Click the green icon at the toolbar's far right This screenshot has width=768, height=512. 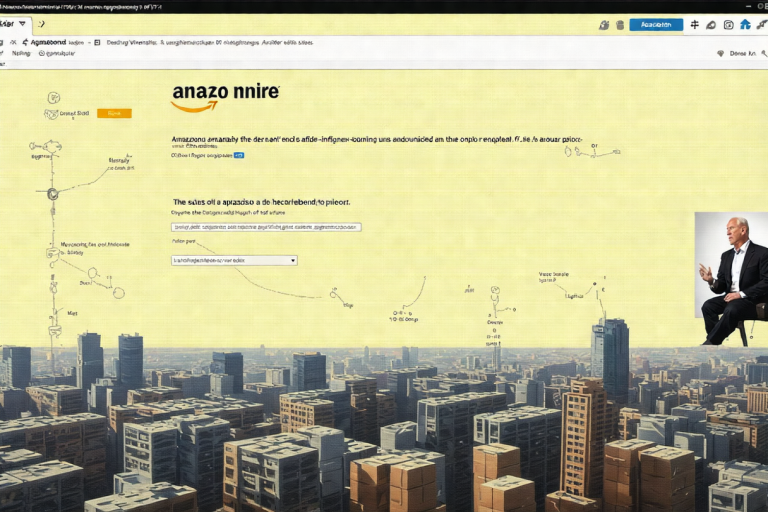click(761, 24)
